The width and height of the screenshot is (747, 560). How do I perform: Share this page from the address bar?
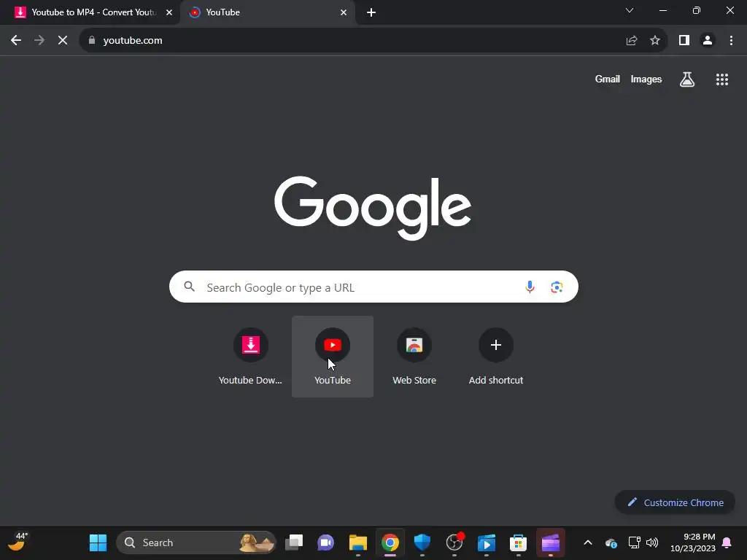point(632,41)
